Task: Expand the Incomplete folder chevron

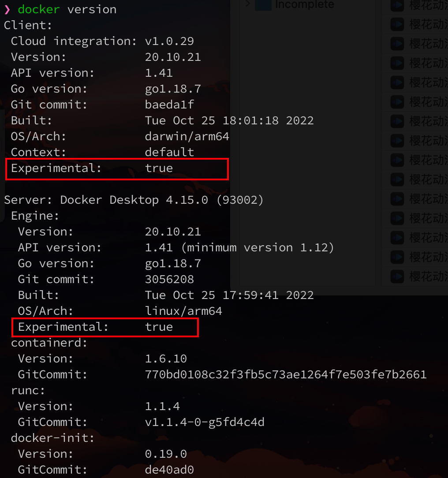Action: (x=248, y=4)
